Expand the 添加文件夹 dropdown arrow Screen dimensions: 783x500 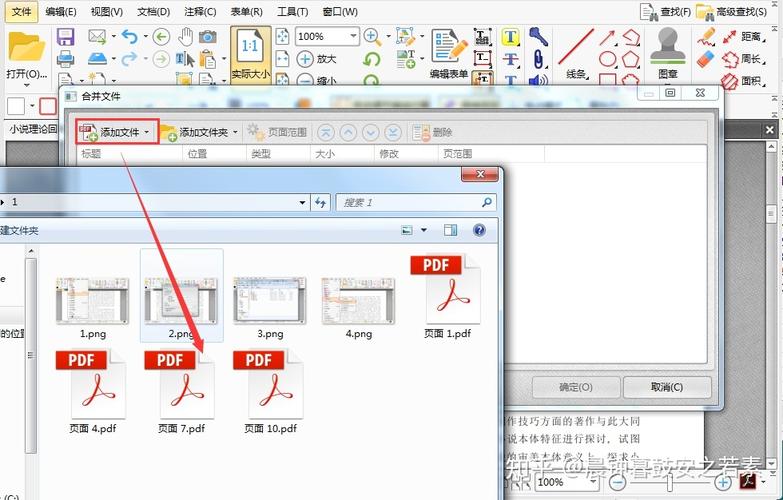(x=235, y=132)
